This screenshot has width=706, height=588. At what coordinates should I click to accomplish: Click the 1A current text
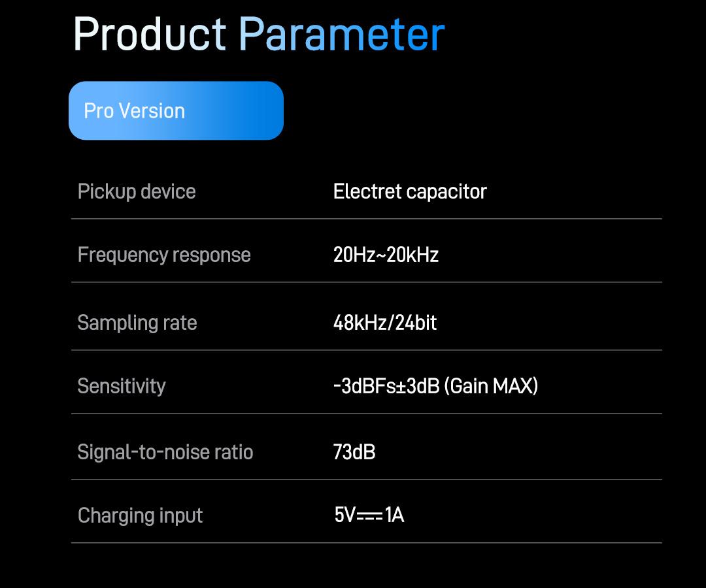pyautogui.click(x=395, y=515)
